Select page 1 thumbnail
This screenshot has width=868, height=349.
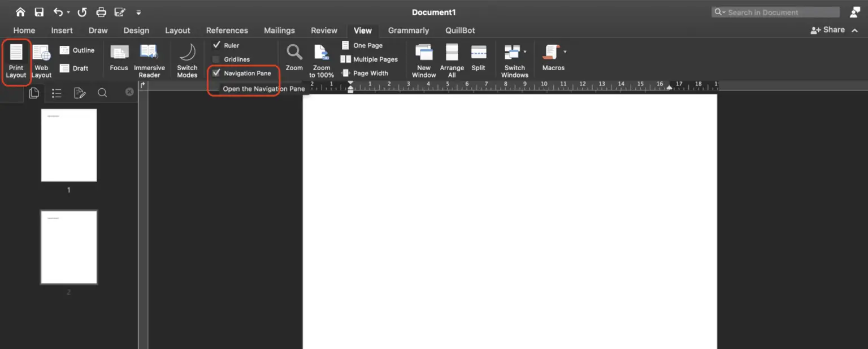pyautogui.click(x=69, y=145)
